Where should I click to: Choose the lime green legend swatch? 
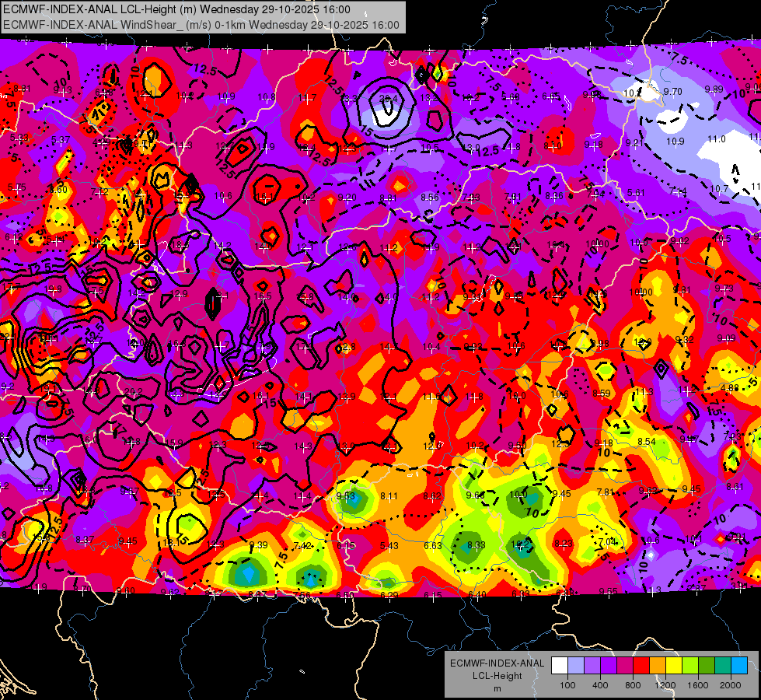[689, 665]
